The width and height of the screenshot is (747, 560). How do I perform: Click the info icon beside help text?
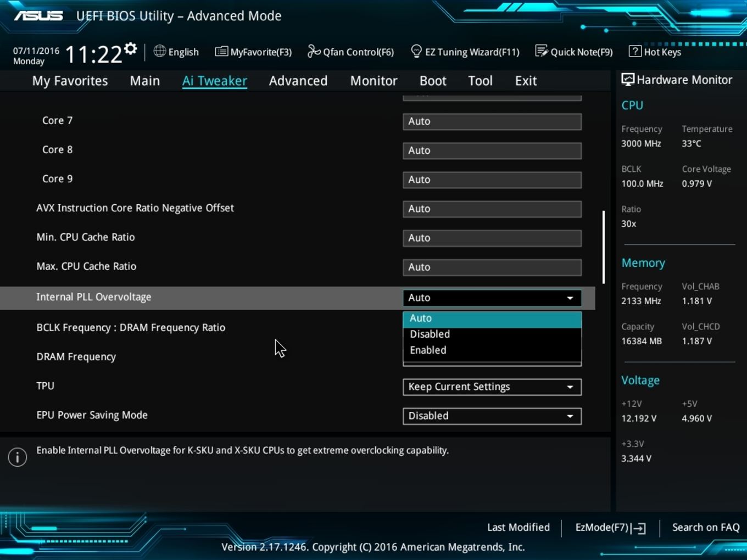18,457
